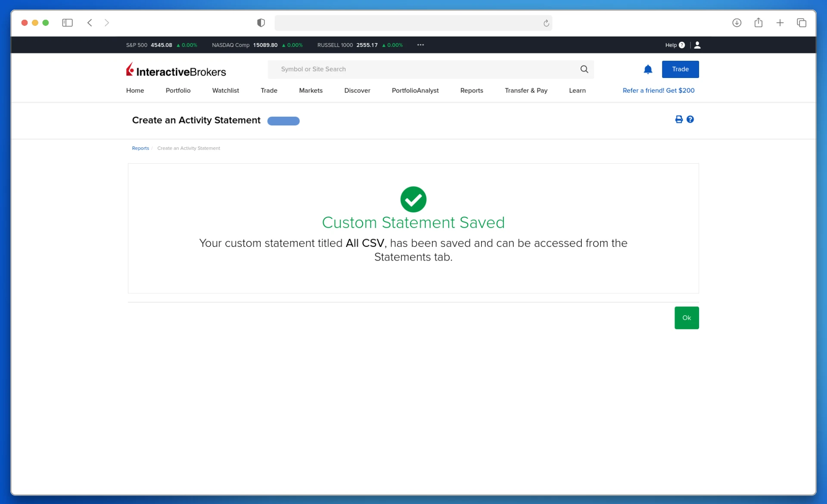Follow the Reports breadcrumb link
The width and height of the screenshot is (827, 504).
click(140, 148)
